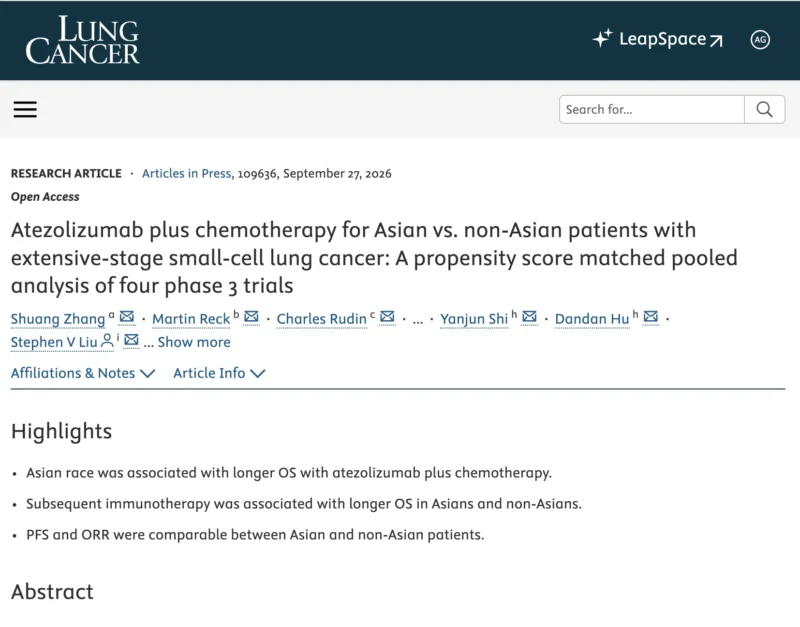800x627 pixels.
Task: Expand Affiliations & Notes section
Action: (83, 373)
